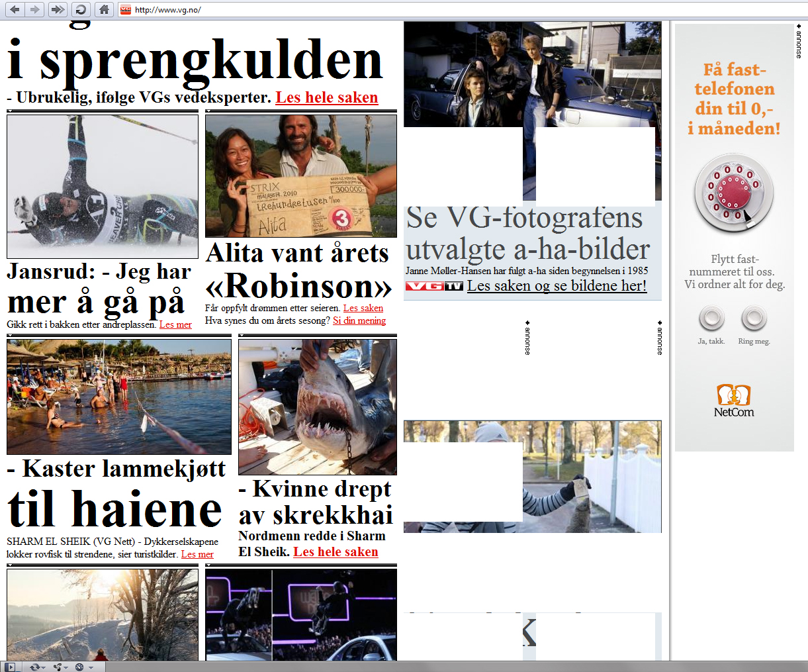This screenshot has height=672, width=808.
Task: Click the "til haiene" headline text
Action: point(115,509)
